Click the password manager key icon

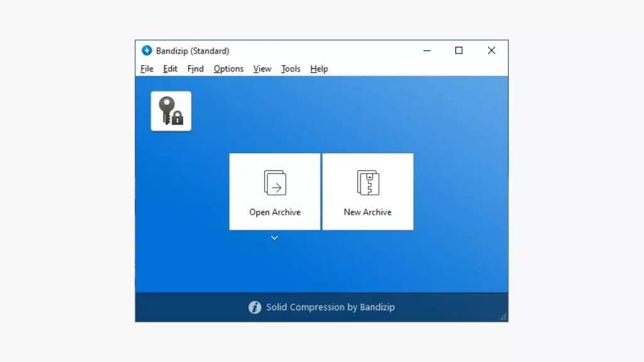pos(171,111)
